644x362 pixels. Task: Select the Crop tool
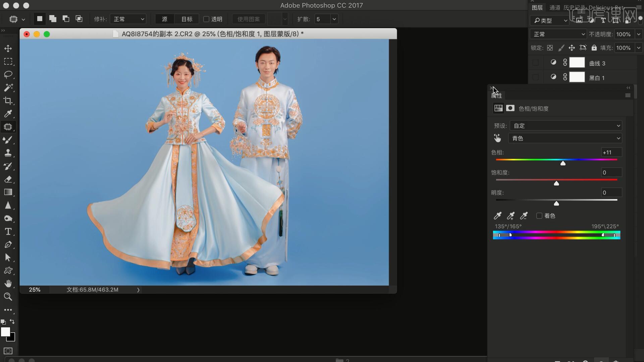(x=8, y=101)
